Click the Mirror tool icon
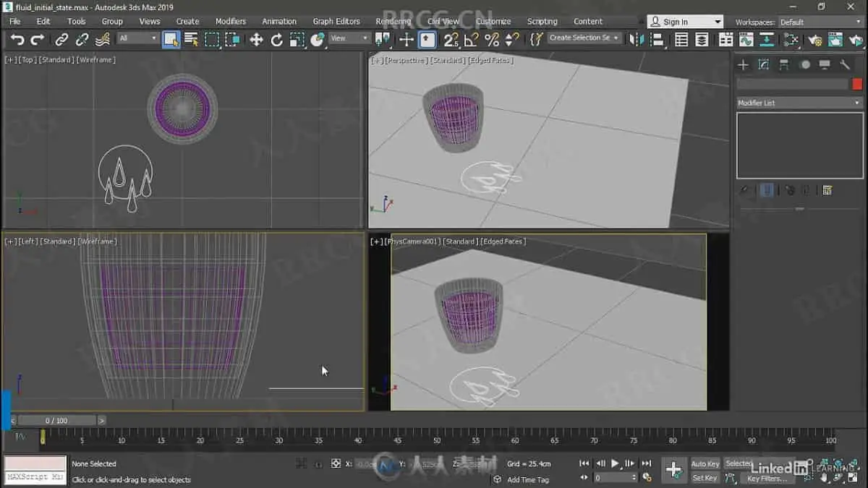 point(637,40)
